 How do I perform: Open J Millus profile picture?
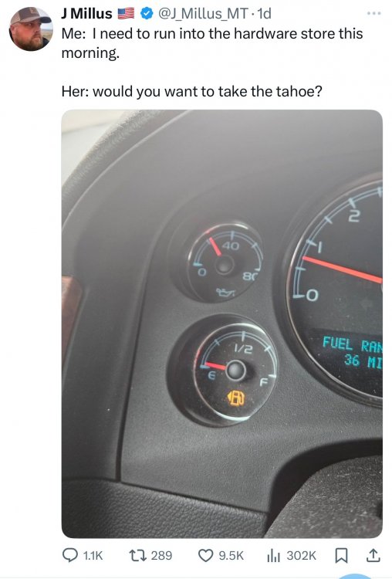31,29
